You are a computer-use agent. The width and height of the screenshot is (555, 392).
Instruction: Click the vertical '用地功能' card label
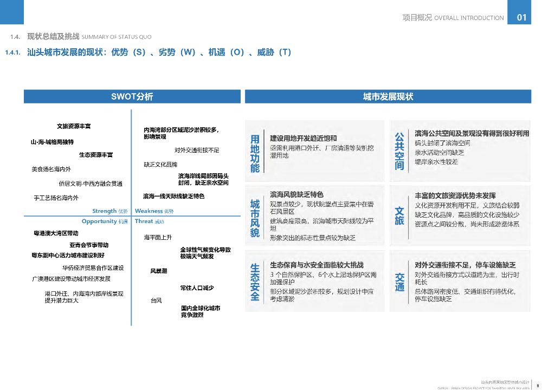255,153
